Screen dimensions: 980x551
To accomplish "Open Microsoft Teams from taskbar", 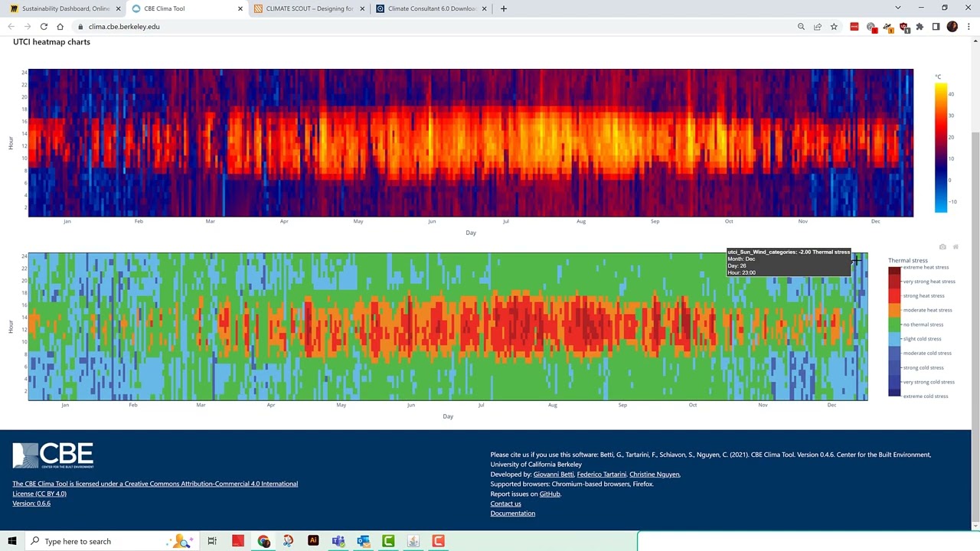I will click(x=338, y=541).
